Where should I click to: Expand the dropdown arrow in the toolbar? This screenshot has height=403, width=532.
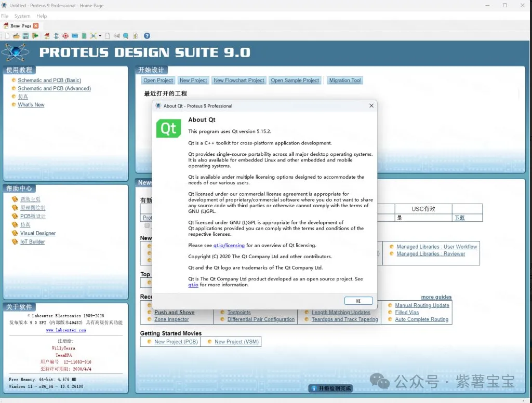100,36
